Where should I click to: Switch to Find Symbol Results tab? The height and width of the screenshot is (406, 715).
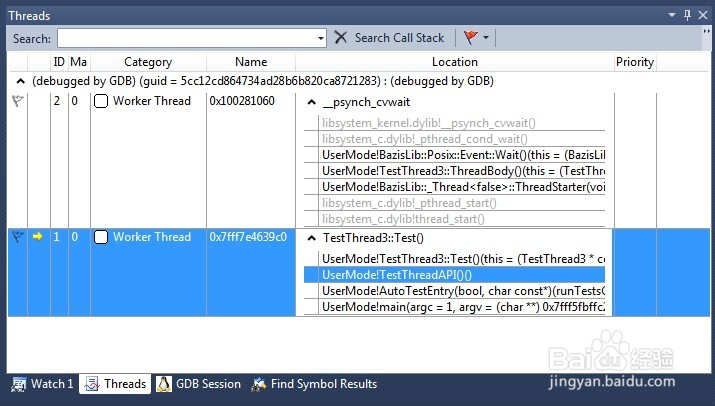315,384
